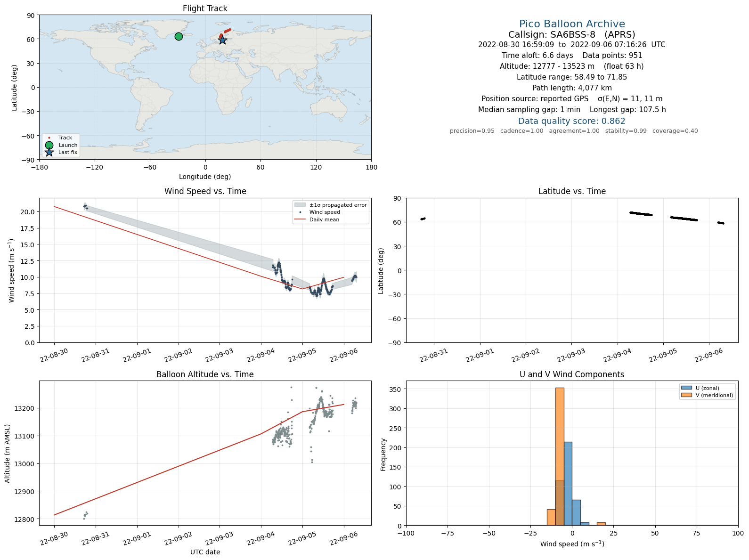
Task: Click the UTC date range line under the callsign
Action: pyautogui.click(x=572, y=45)
